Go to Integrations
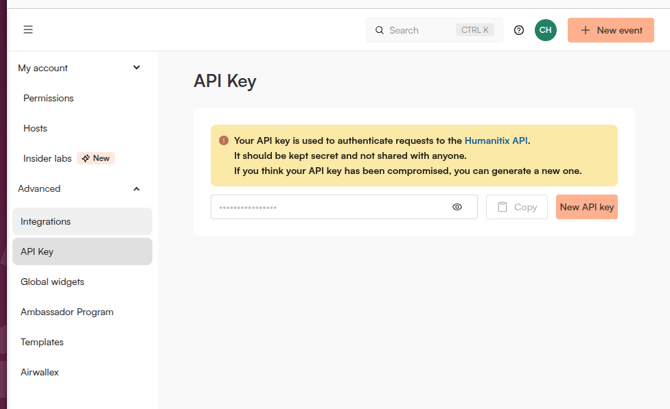This screenshot has width=670, height=409. pyautogui.click(x=82, y=221)
